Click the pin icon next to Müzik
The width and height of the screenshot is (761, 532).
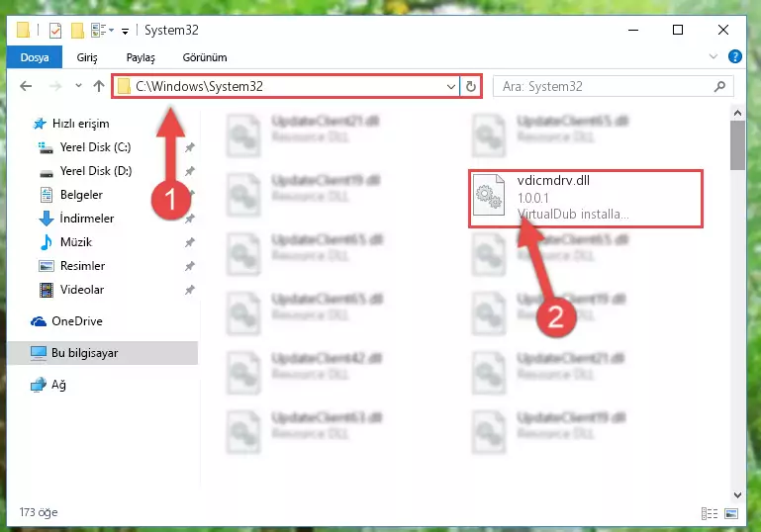click(190, 242)
